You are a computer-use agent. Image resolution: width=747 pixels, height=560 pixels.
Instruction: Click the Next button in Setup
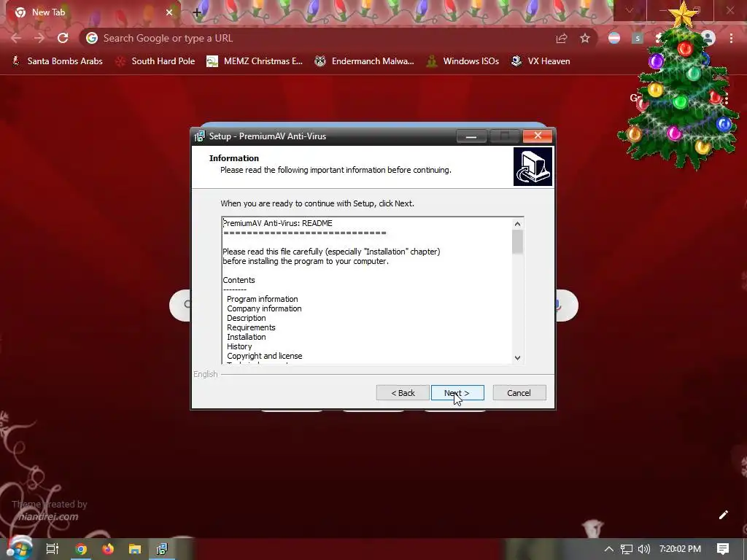(457, 393)
